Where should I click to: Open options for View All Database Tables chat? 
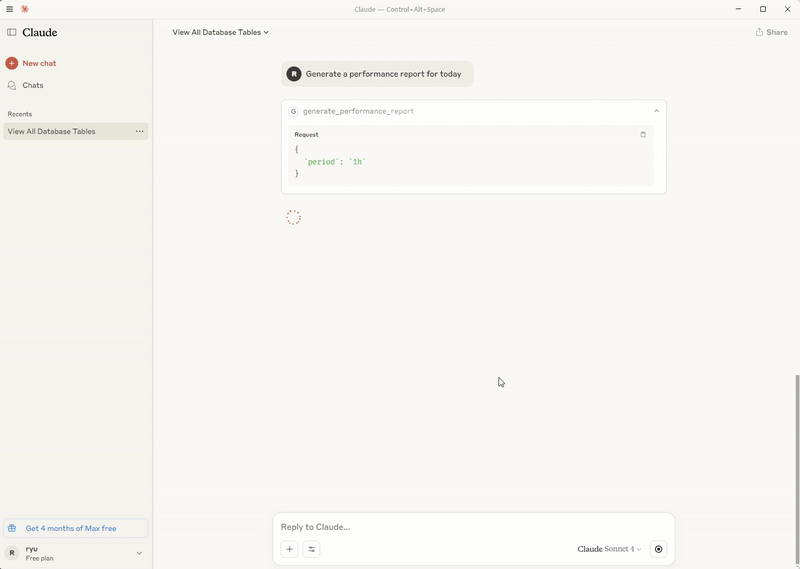click(x=139, y=131)
